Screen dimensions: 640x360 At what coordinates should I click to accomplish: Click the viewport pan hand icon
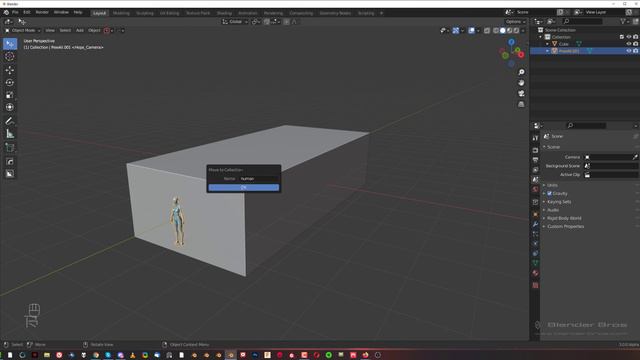point(521,83)
